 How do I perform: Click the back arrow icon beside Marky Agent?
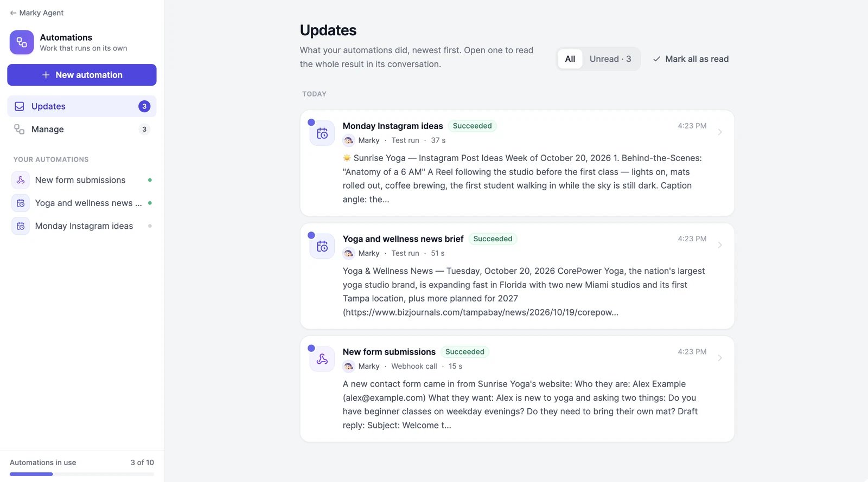click(x=13, y=13)
